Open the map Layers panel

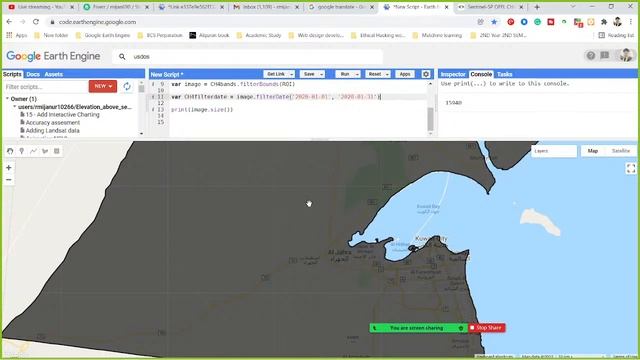(553, 151)
